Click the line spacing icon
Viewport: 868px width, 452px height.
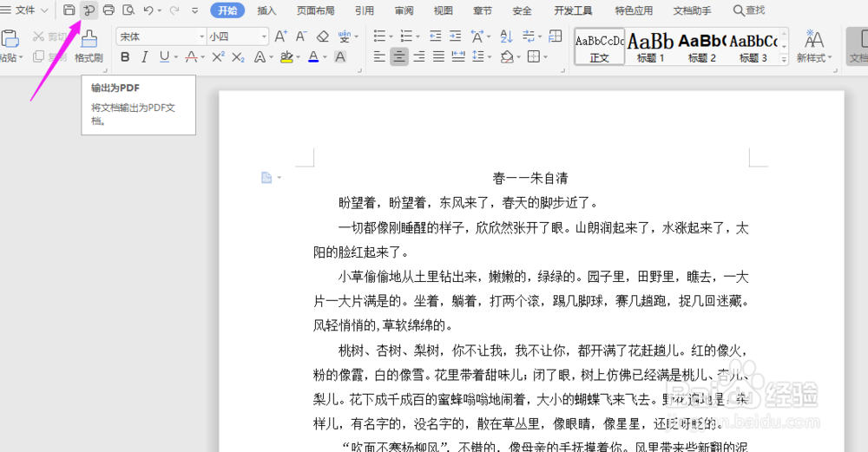pos(477,56)
